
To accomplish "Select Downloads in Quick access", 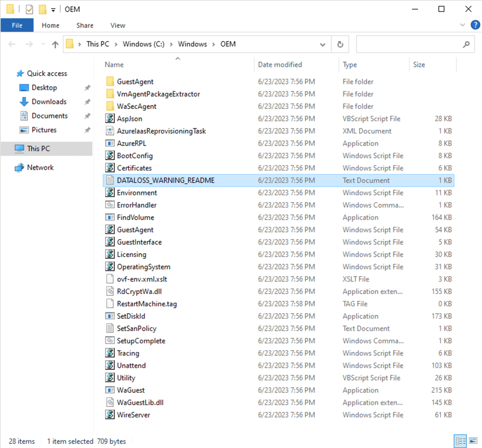I will [x=49, y=102].
